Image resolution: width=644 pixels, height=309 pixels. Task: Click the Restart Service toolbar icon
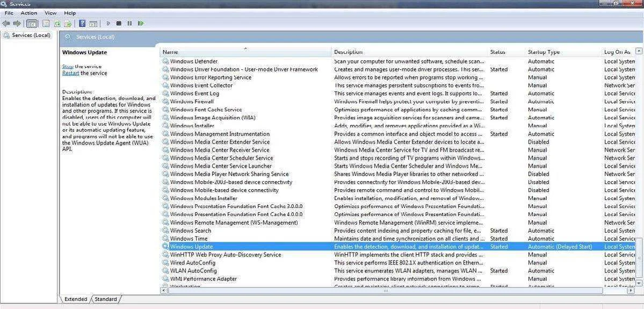141,24
